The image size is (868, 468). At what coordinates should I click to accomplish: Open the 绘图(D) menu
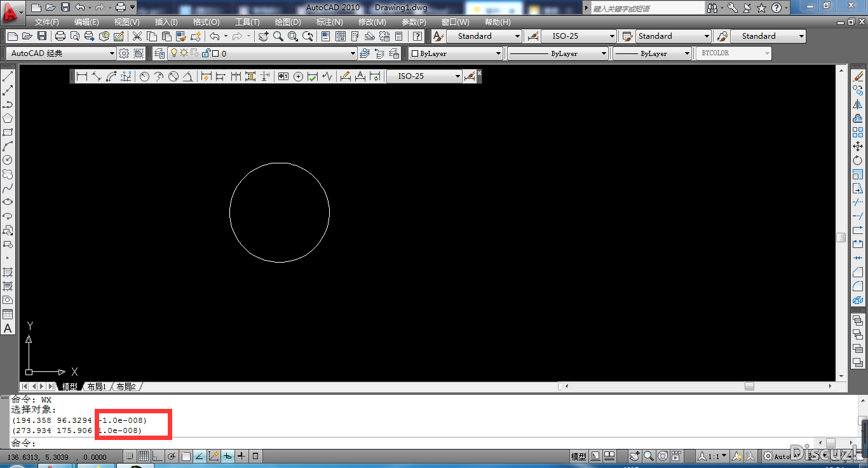coord(288,22)
